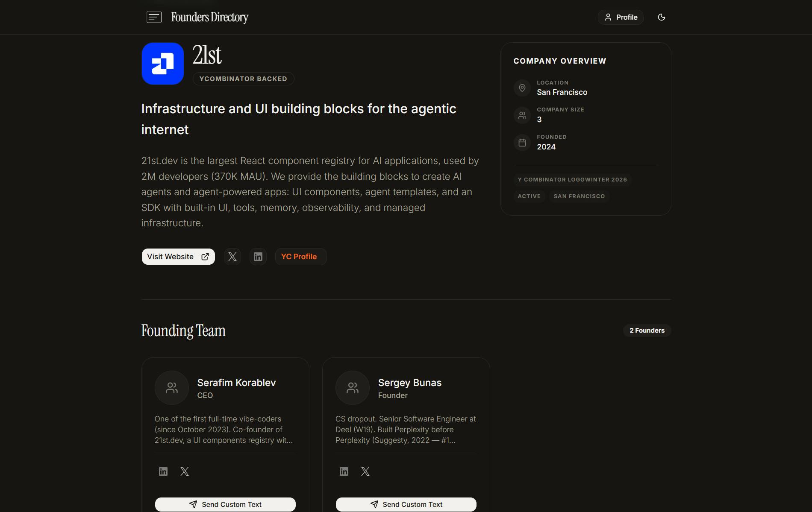Send Custom Text to Sergey Bunas

click(x=406, y=504)
